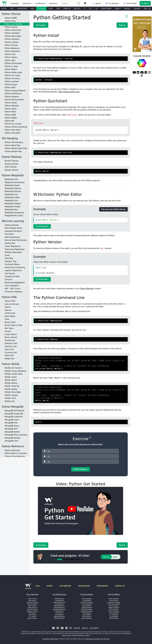Switch to the JAVASCRIPT tab in the navbar
152x644 pixels.
click(x=22, y=9)
